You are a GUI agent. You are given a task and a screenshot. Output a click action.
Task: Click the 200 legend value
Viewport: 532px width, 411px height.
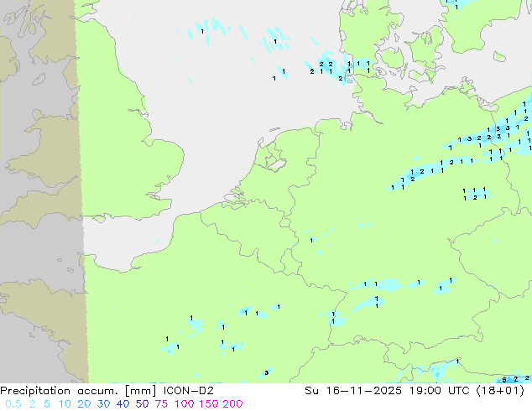tap(232, 404)
